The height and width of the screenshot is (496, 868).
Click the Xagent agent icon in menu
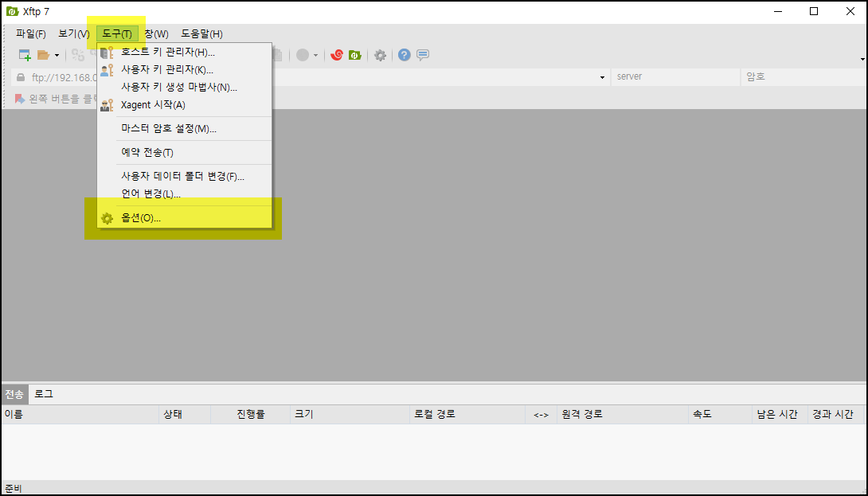[107, 104]
